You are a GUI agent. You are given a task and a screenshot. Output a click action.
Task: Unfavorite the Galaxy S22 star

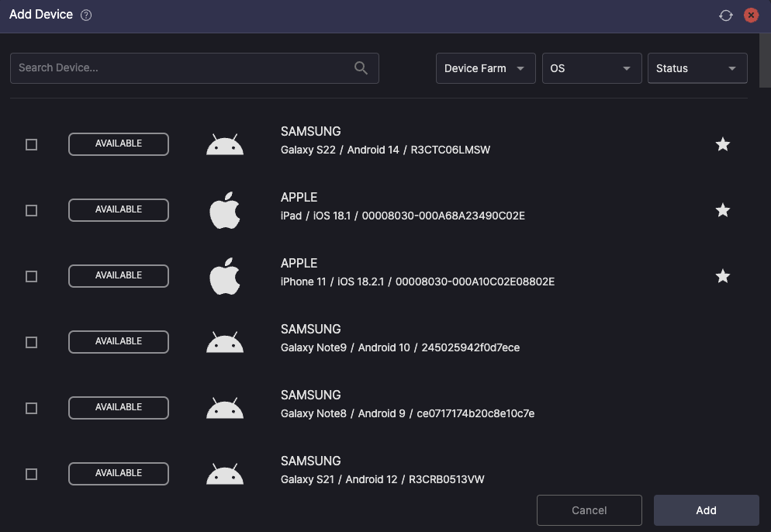[722, 144]
